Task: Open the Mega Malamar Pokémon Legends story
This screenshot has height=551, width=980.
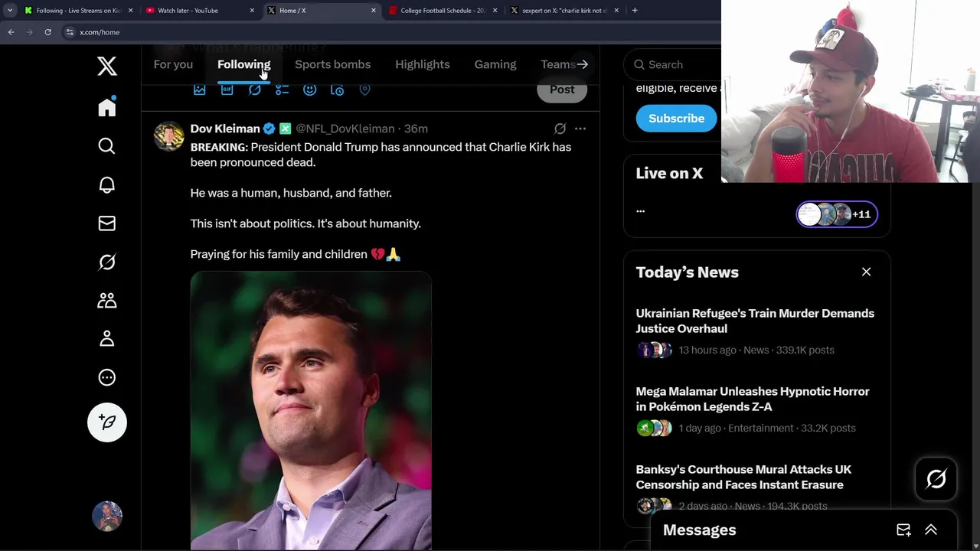Action: [753, 399]
